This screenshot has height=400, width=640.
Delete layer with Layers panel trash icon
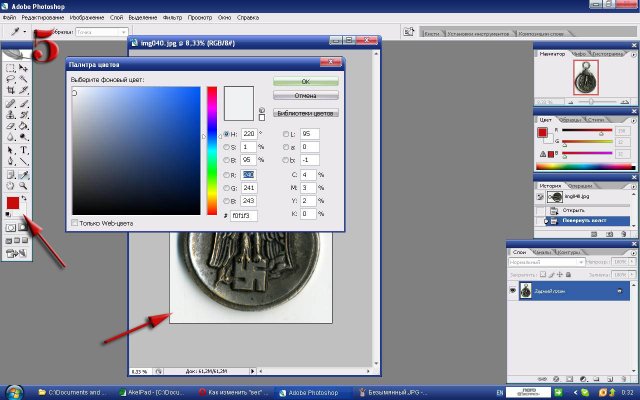(624, 379)
